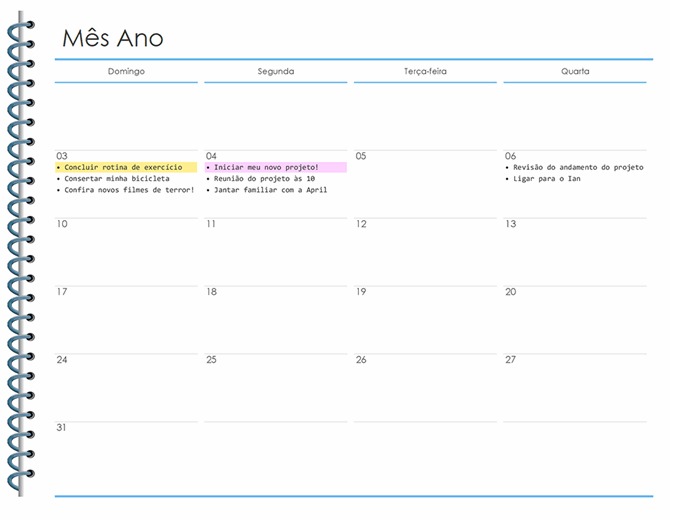Select the Domingo column header

[x=126, y=72]
